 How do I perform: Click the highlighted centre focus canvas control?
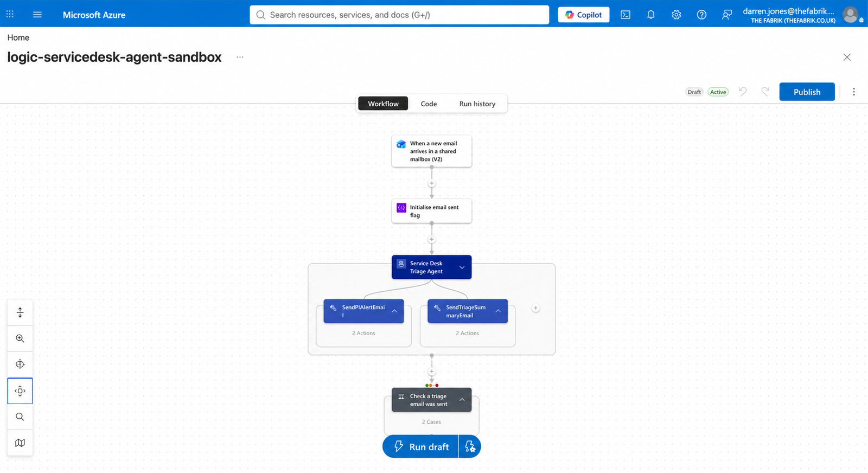pos(20,391)
